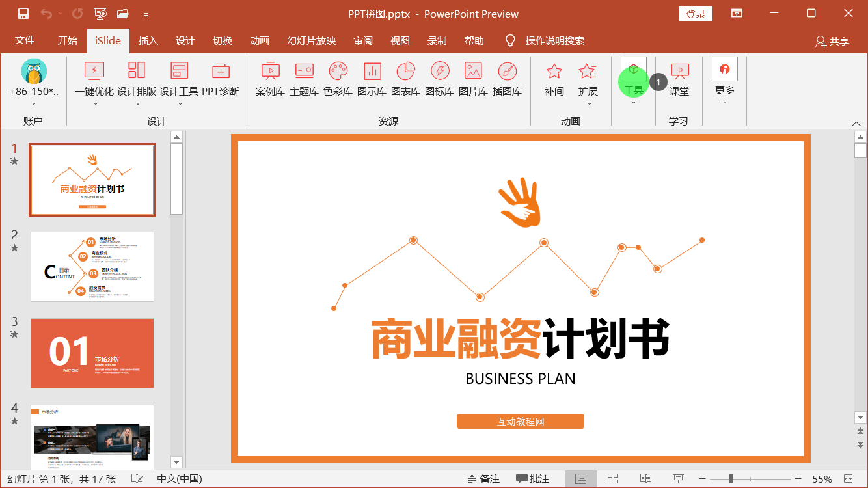Switch to Reading view icon
Viewport: 868px width, 488px height.
[645, 479]
